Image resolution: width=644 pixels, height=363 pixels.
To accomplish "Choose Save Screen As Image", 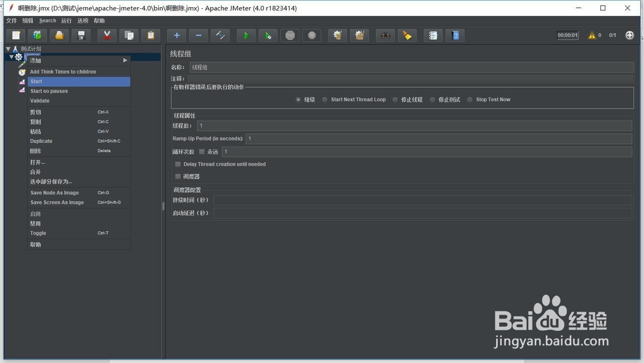I will [79, 202].
